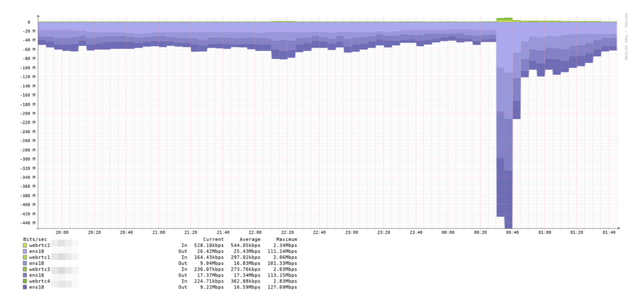This screenshot has width=644, height=306.
Task: Click the 273.76kbps average value
Action: [x=245, y=269]
